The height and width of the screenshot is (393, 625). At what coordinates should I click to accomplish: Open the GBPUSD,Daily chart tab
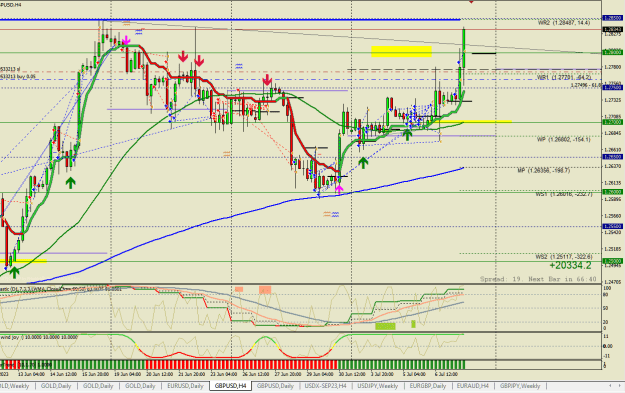(x=275, y=386)
